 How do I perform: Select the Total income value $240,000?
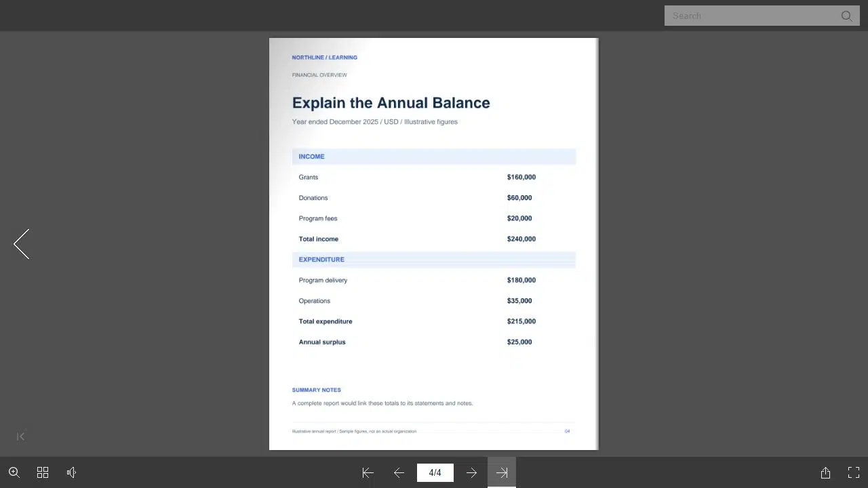click(521, 239)
